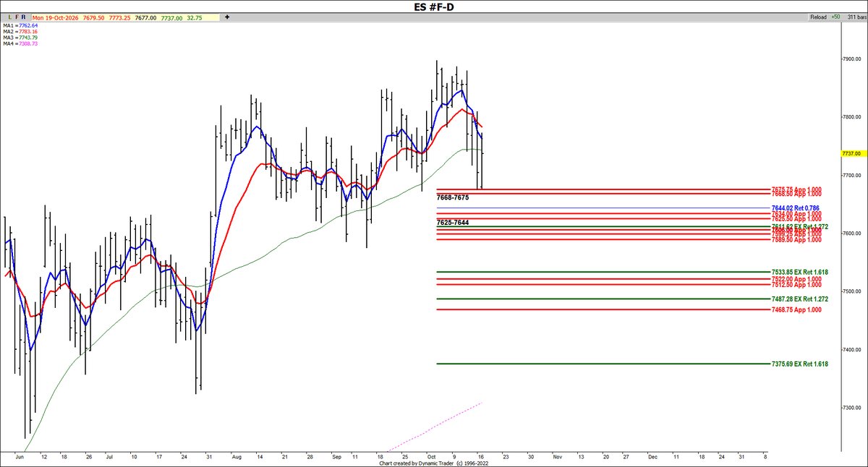
Task: Select the 7589.50 App 1.000 label
Action: click(x=796, y=239)
